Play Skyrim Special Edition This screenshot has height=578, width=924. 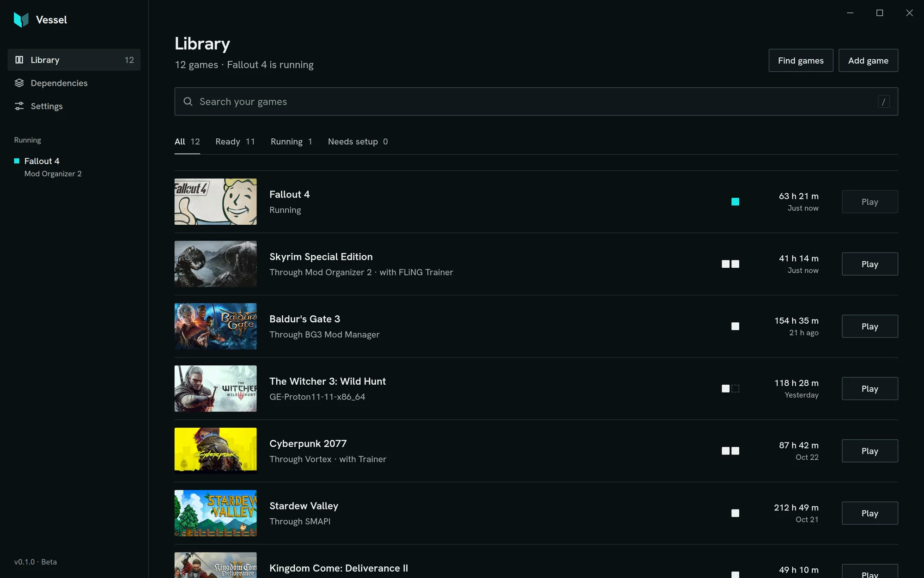(x=869, y=264)
